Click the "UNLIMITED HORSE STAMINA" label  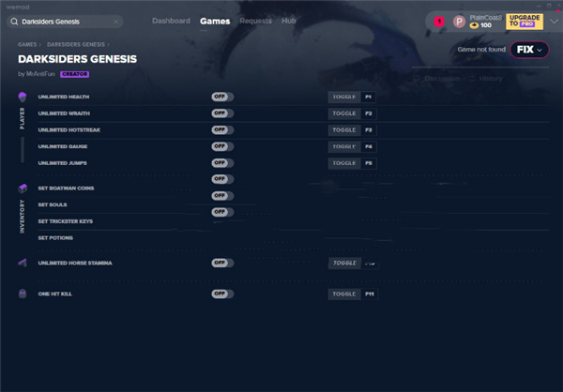75,264
